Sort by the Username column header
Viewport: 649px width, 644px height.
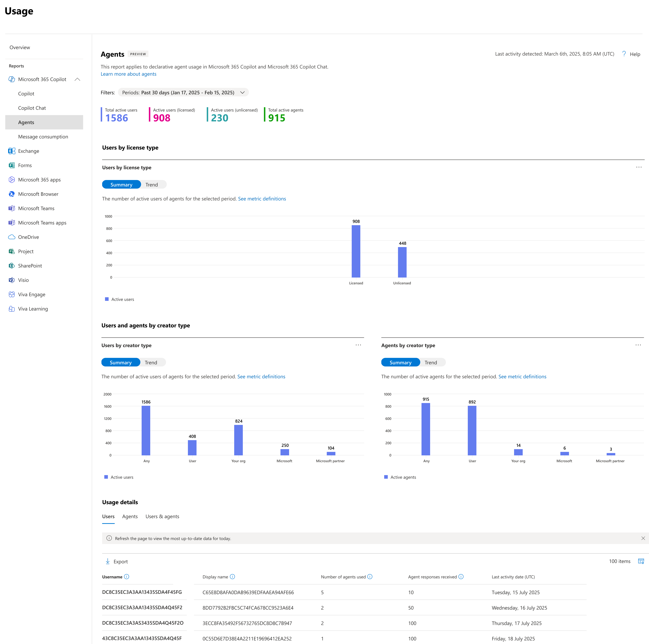click(x=112, y=577)
